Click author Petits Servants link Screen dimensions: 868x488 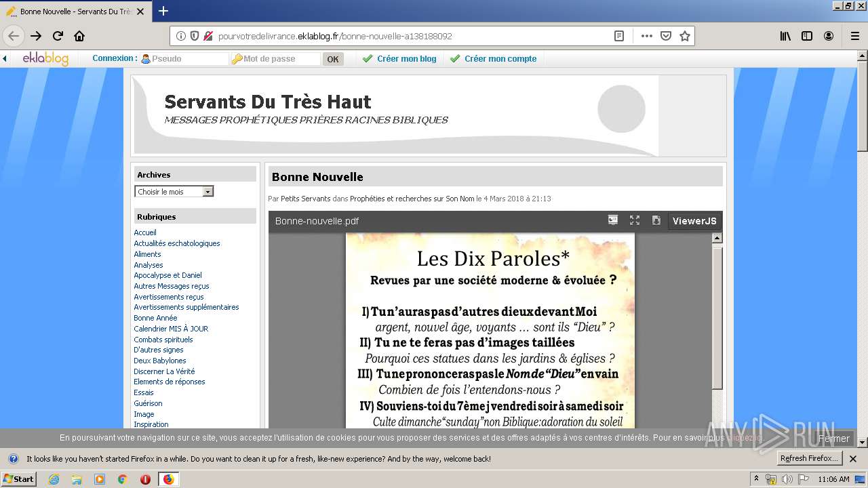[306, 199]
